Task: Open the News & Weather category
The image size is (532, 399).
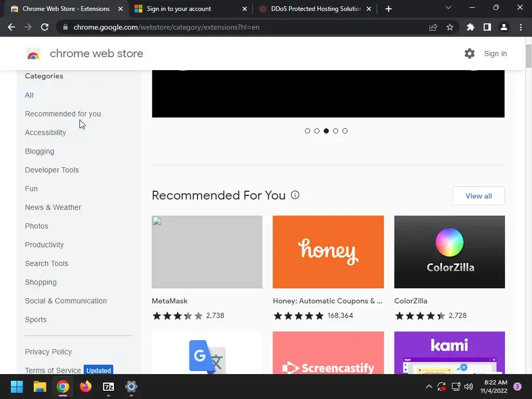Action: coord(53,207)
